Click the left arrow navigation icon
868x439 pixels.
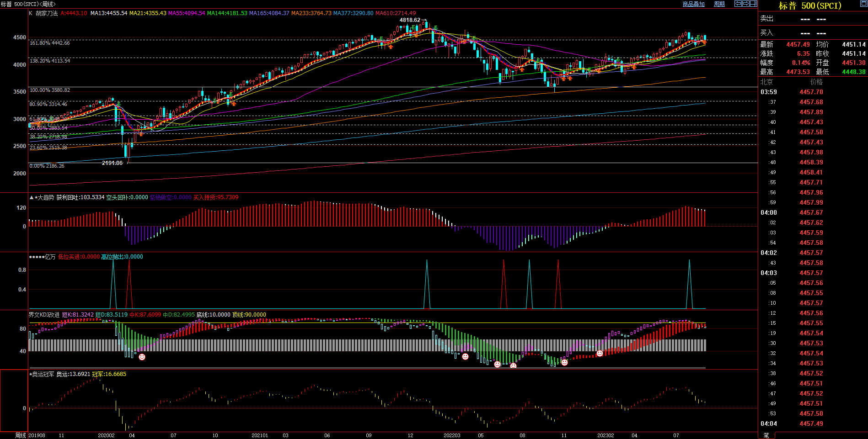[738, 4]
